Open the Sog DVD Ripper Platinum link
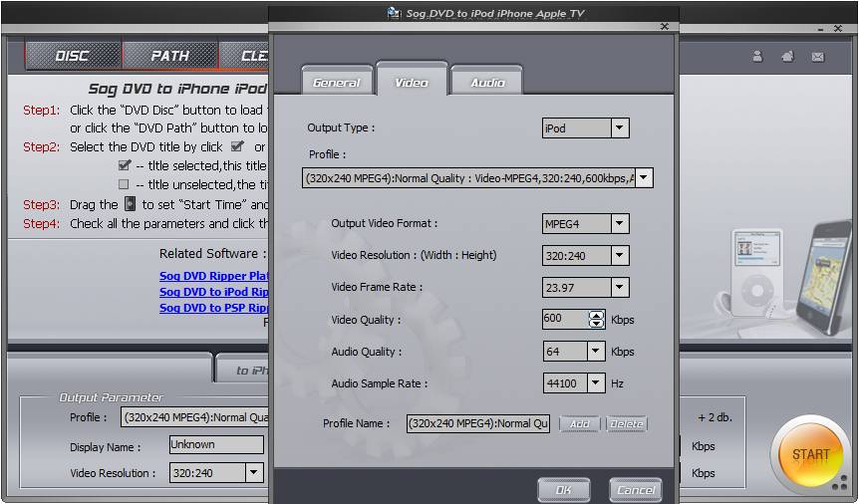 (x=213, y=276)
